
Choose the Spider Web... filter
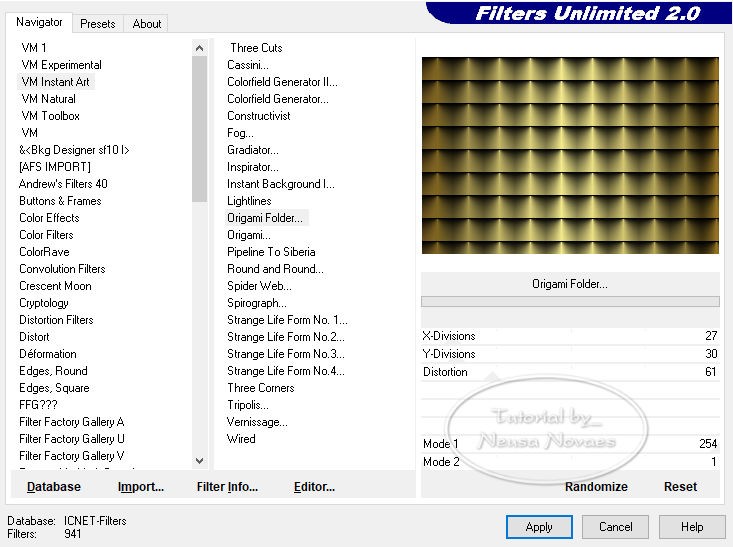(x=259, y=286)
